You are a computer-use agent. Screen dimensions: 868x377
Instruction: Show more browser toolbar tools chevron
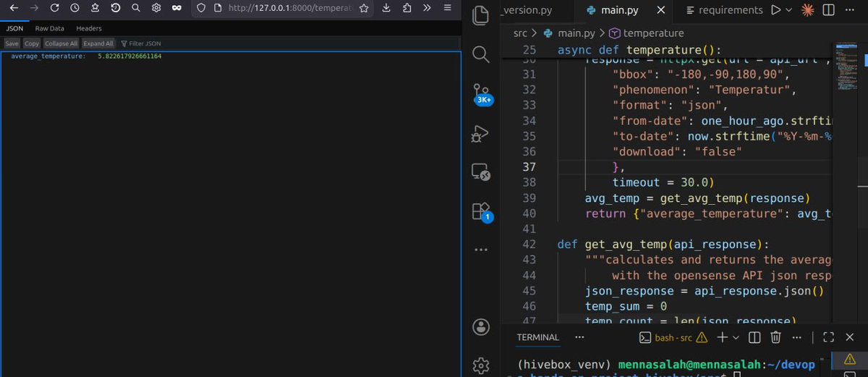click(x=427, y=9)
